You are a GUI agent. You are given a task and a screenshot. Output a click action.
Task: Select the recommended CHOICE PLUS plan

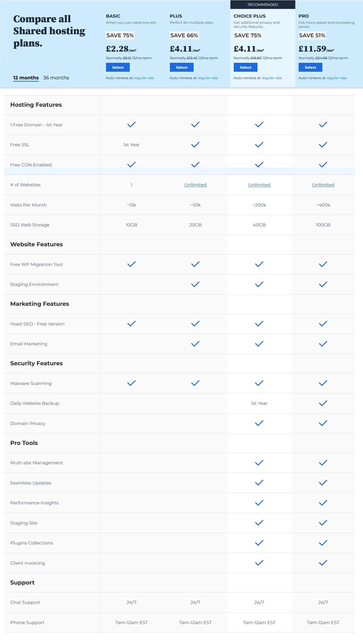point(245,67)
